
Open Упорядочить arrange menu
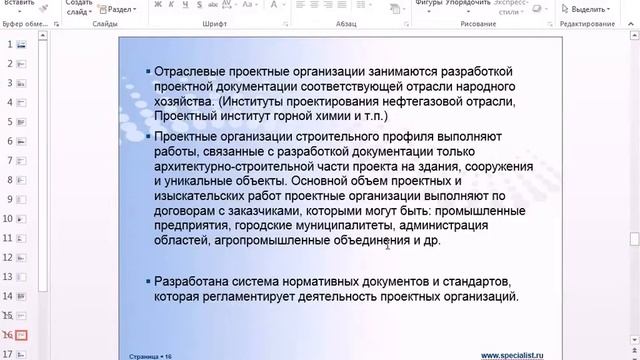pos(468,6)
